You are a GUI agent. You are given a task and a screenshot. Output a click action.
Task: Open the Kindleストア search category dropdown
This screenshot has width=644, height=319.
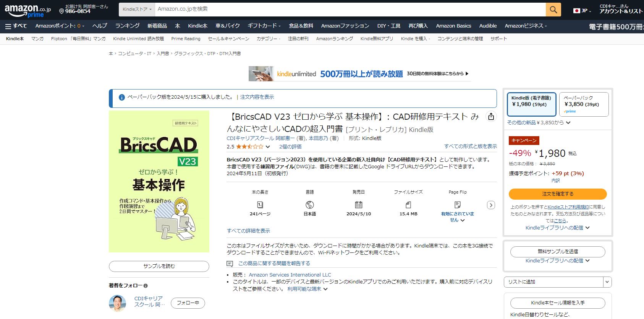coord(137,10)
